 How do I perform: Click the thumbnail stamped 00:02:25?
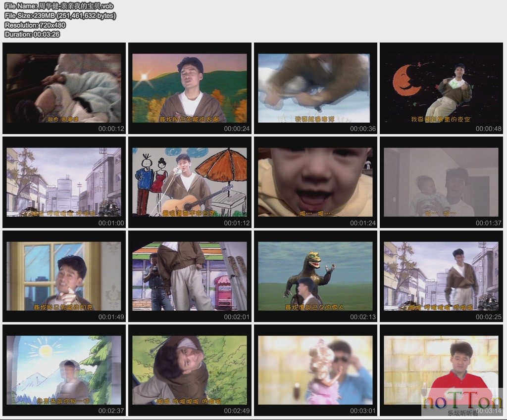441,277
